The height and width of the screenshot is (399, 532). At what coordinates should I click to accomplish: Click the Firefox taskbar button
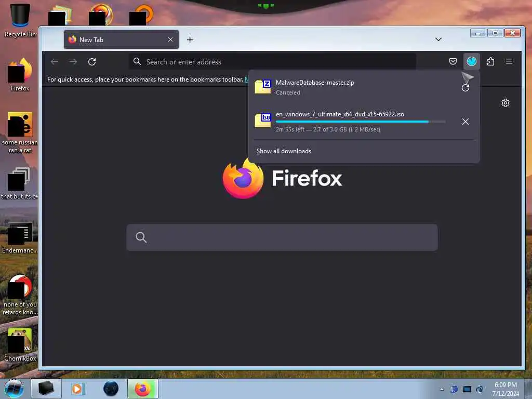click(x=143, y=389)
